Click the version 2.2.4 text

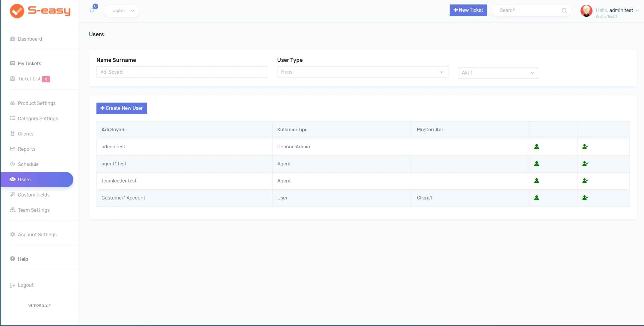click(x=40, y=305)
